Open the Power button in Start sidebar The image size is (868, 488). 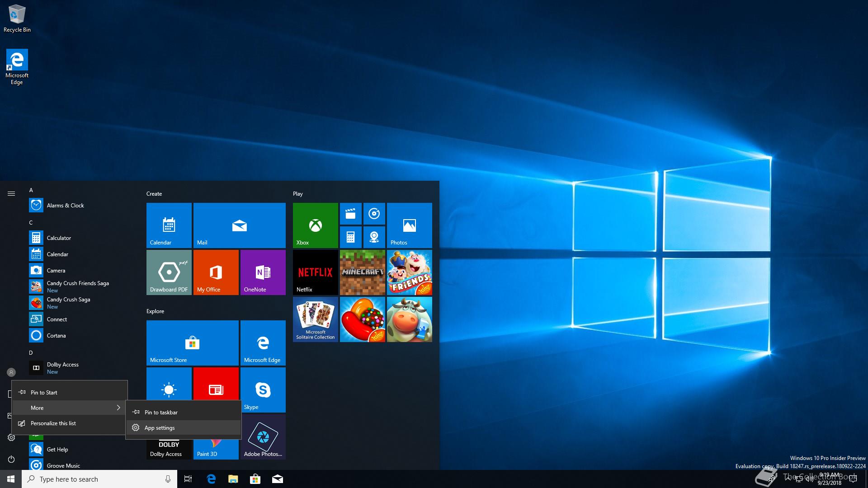click(x=11, y=459)
